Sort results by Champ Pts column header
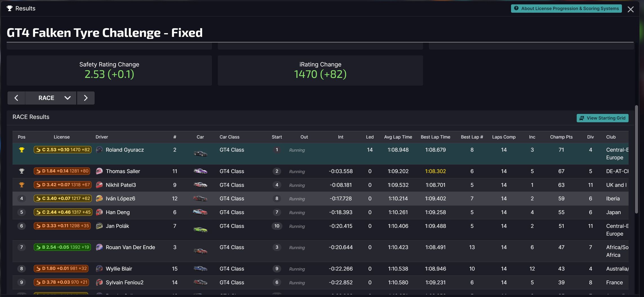Screen dimensions: 644x297 (x=561, y=137)
